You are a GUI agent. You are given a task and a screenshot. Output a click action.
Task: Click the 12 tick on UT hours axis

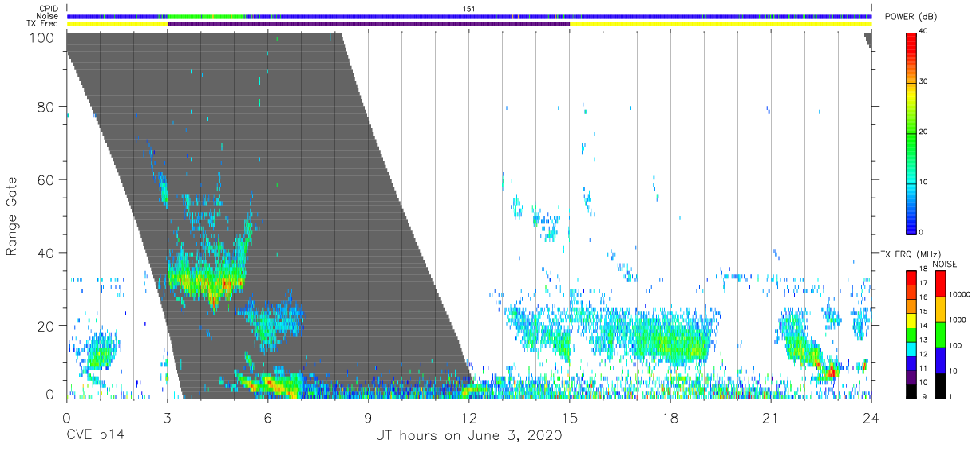468,418
